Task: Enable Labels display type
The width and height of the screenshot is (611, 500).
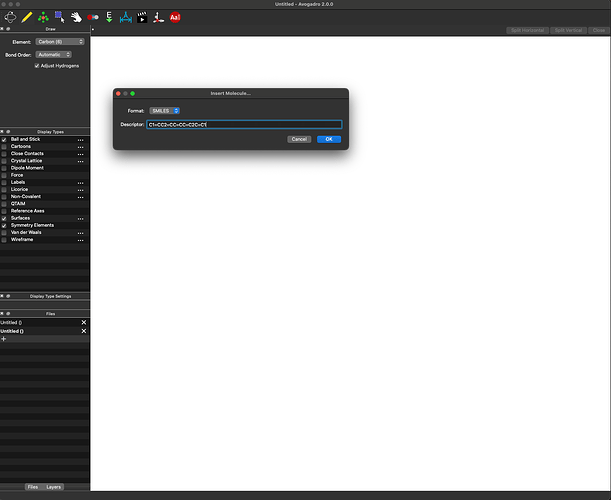Action: click(4, 182)
